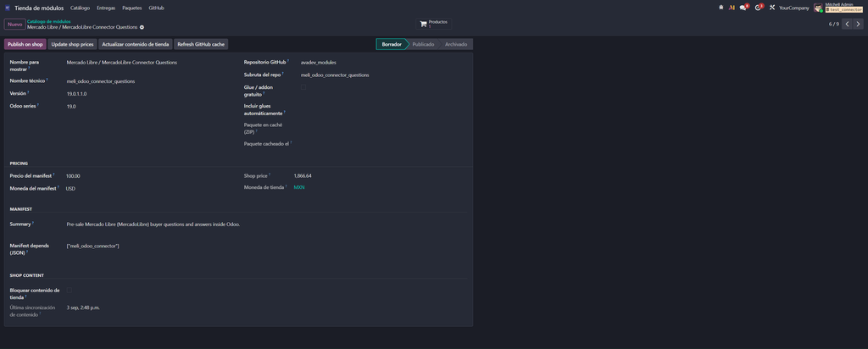Edit Precio del manifest value 100.00
Viewport: 868px width, 349px height.
[x=73, y=176]
